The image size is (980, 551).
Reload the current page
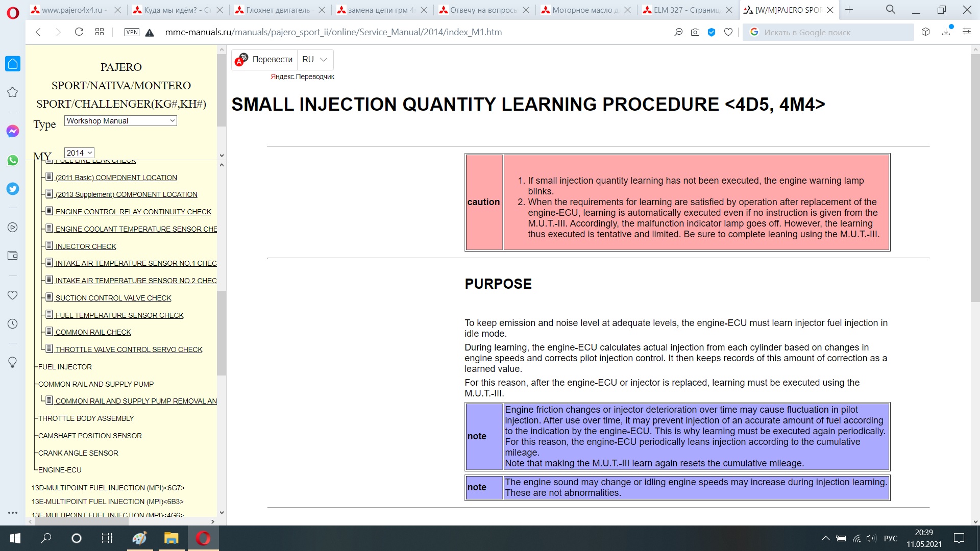(x=79, y=32)
